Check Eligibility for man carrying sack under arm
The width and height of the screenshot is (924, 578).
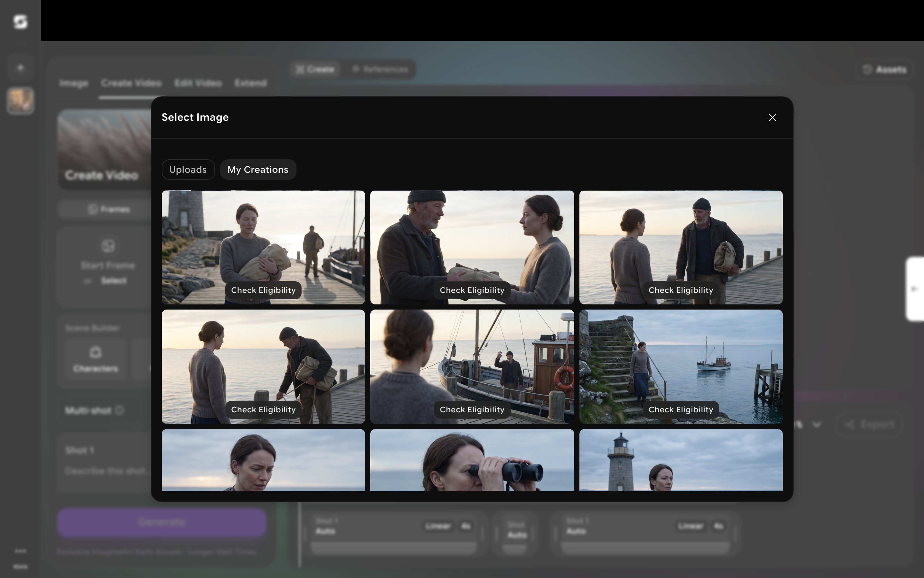point(681,290)
